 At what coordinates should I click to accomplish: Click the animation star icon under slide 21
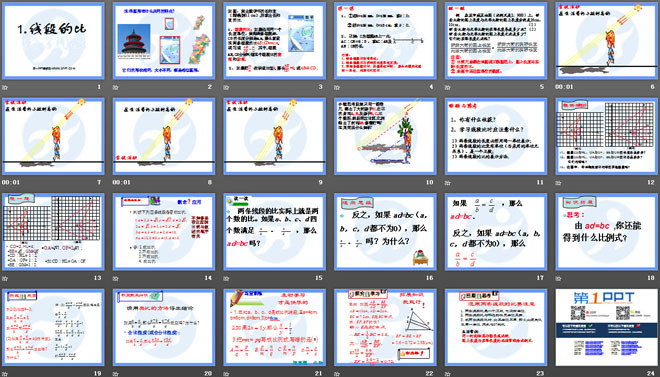click(x=226, y=373)
